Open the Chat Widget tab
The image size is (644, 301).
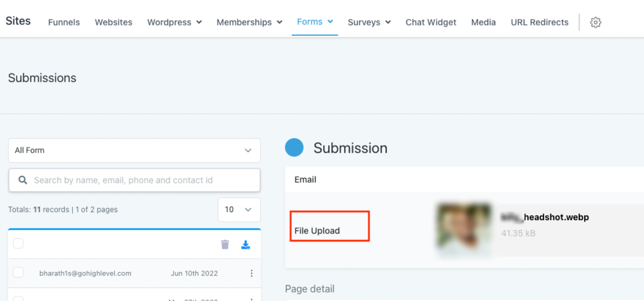pos(431,22)
